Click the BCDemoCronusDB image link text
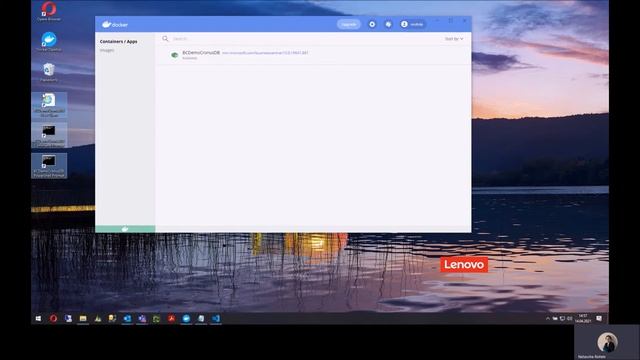Image resolution: width=640 pixels, height=360 pixels. [x=265, y=53]
